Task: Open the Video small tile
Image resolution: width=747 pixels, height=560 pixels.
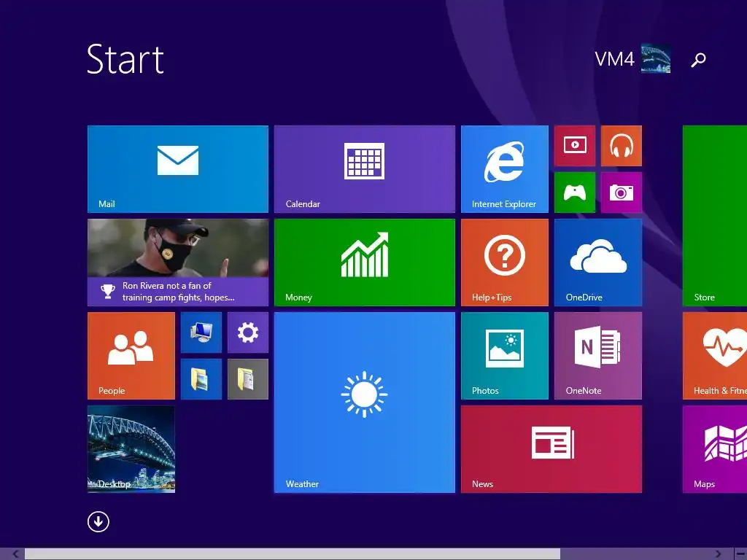Action: click(575, 146)
